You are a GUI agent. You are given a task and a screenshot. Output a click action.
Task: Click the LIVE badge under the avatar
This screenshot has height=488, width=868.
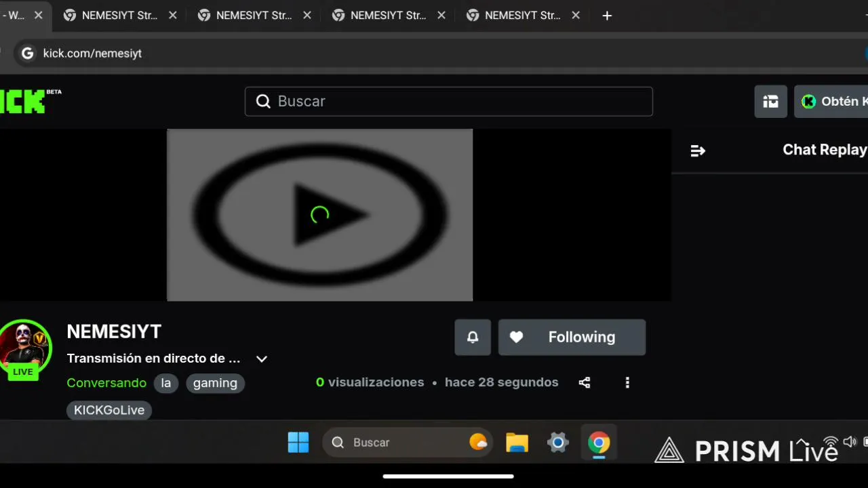pyautogui.click(x=23, y=372)
